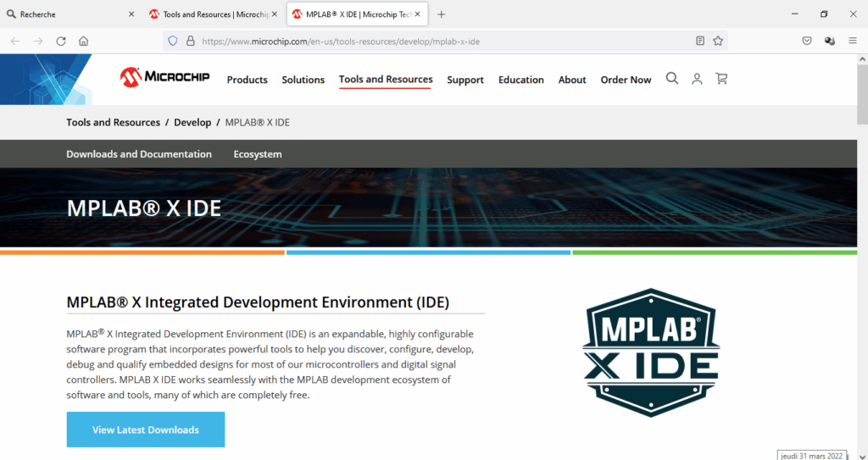Select the Ecosystem section tab

(258, 154)
